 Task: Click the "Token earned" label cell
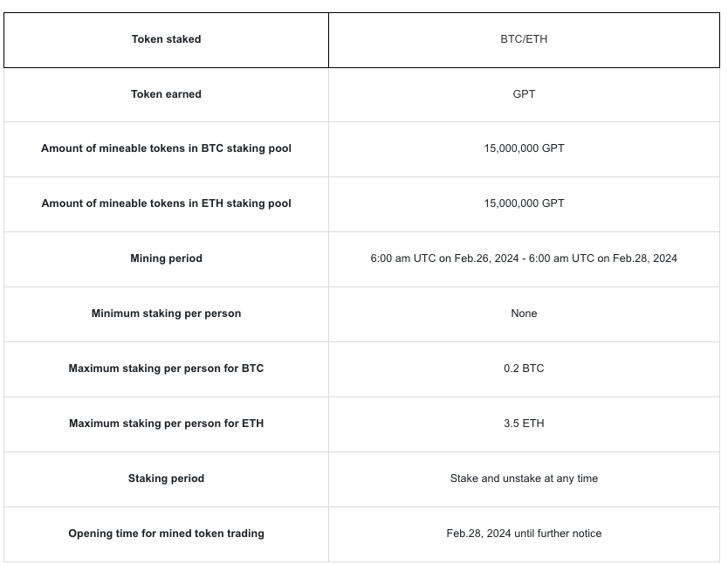tap(166, 94)
